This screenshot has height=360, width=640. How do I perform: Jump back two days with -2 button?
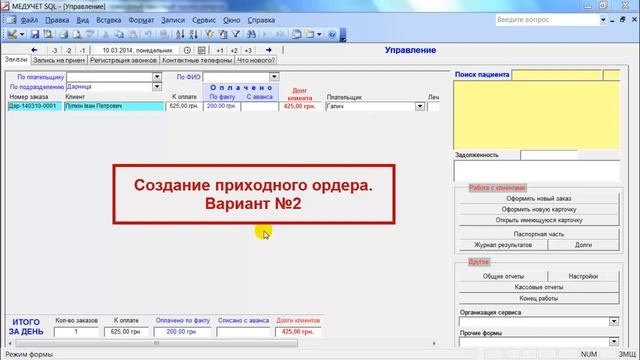click(69, 51)
